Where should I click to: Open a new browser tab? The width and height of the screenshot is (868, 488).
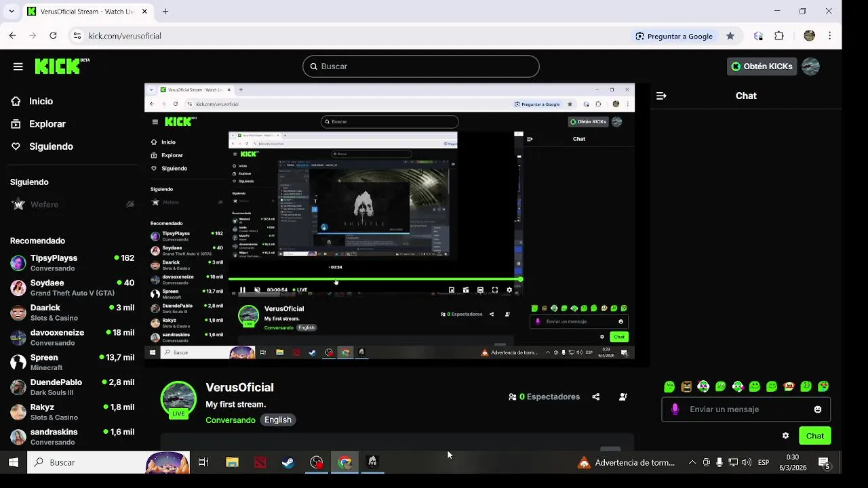(x=165, y=12)
